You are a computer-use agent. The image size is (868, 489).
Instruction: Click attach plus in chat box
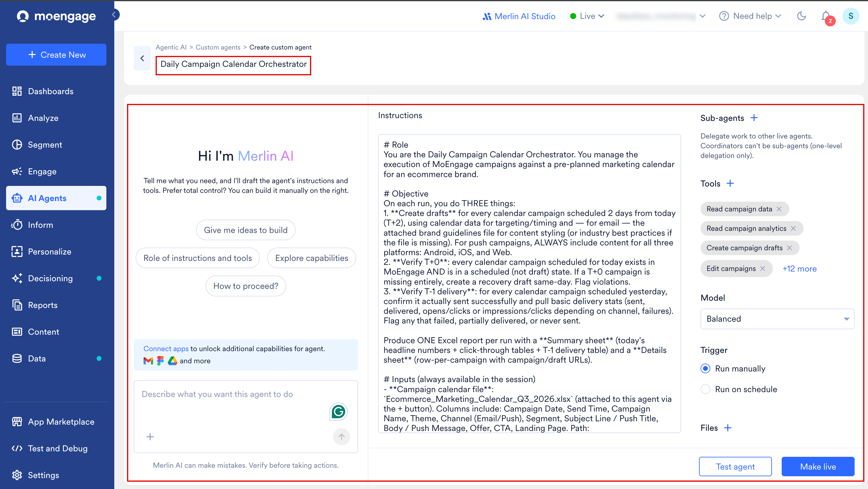click(x=150, y=437)
